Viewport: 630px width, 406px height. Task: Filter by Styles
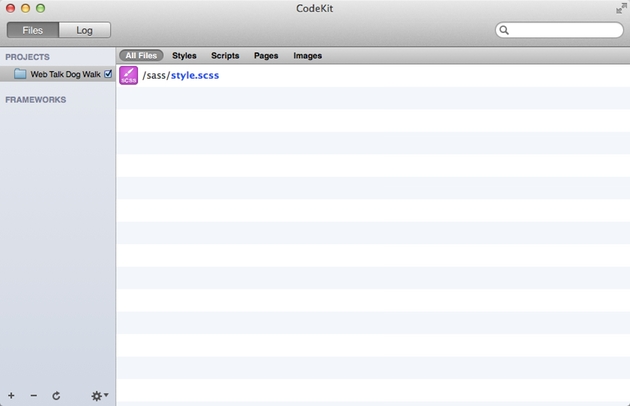(184, 55)
